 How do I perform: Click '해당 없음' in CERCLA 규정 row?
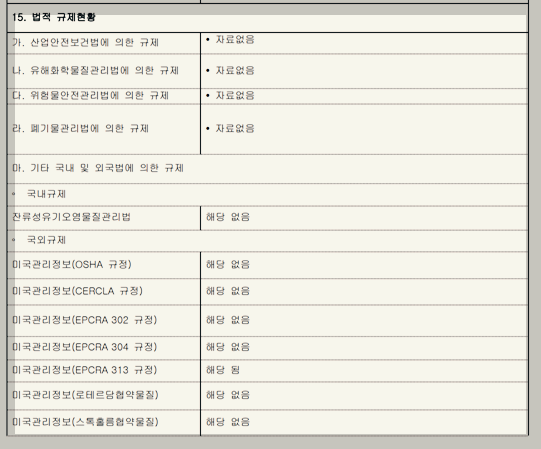coord(228,291)
